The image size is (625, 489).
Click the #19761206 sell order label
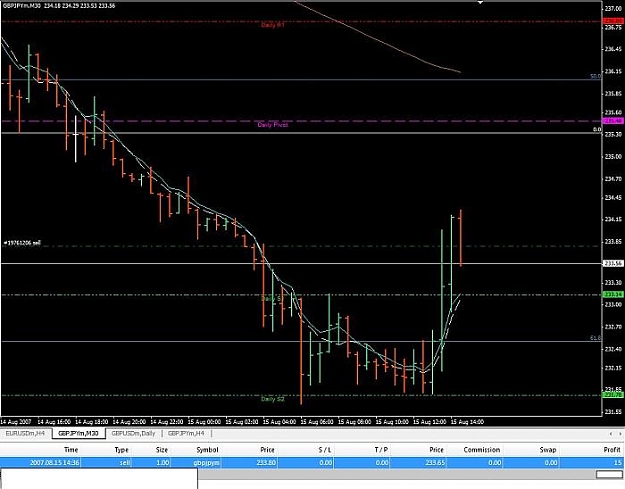[x=22, y=243]
